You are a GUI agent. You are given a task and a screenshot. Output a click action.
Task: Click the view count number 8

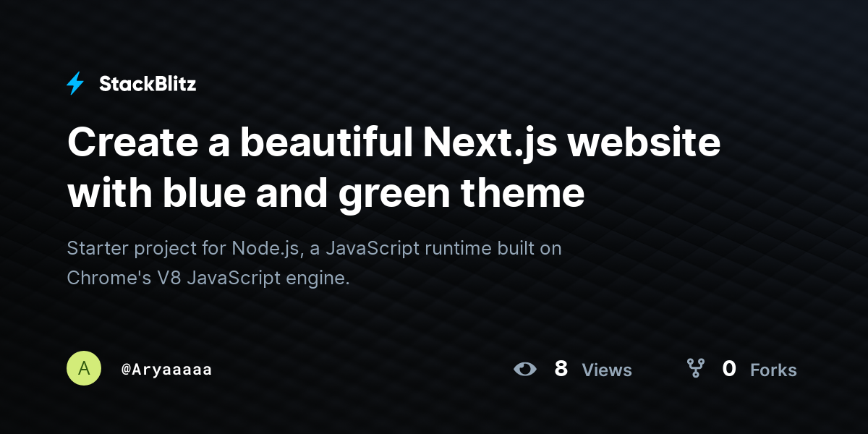coord(561,369)
